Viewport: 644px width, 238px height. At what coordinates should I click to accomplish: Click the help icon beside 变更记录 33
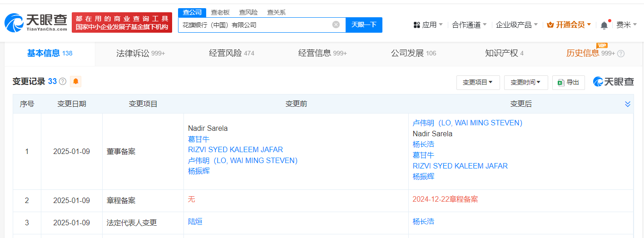[63, 81]
